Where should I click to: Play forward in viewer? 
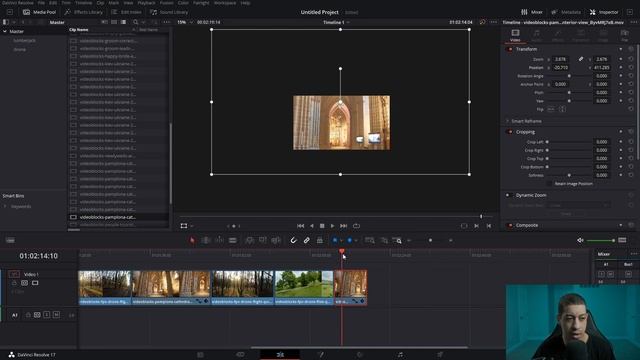click(332, 226)
